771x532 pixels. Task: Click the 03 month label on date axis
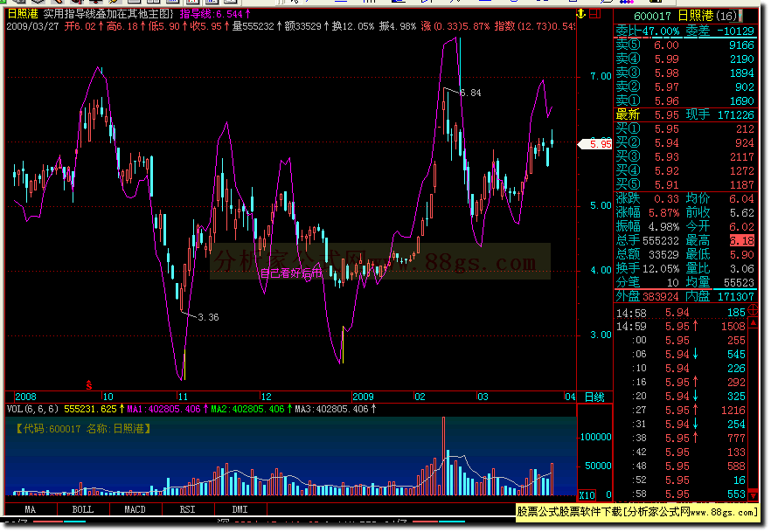(x=483, y=397)
